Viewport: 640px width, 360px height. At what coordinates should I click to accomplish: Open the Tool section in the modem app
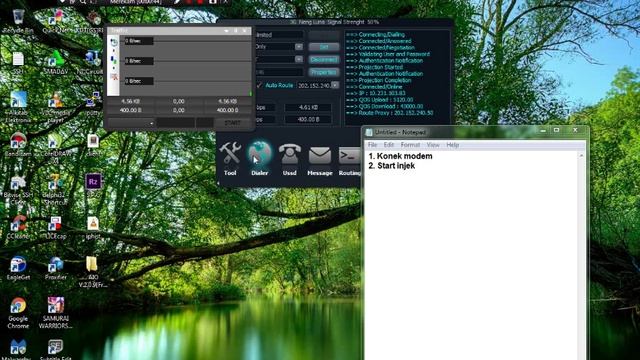[x=230, y=158]
